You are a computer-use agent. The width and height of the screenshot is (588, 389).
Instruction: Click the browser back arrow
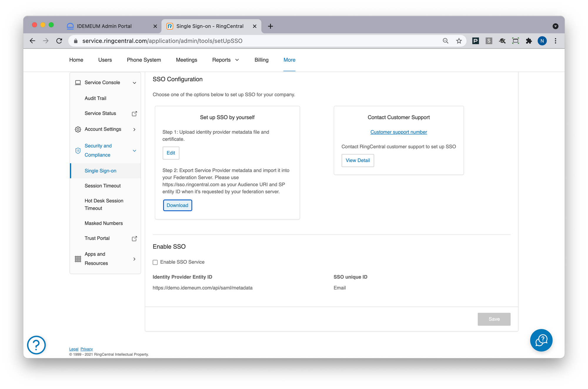32,41
